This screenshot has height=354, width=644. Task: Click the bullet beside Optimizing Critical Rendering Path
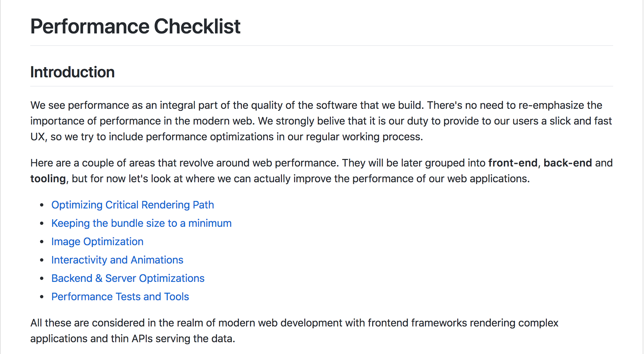pyautogui.click(x=42, y=205)
